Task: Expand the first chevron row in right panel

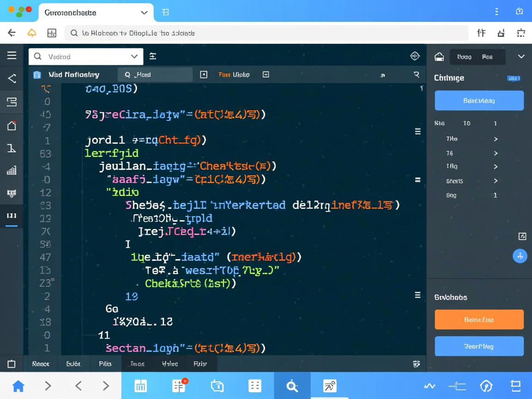Action: 496,139
